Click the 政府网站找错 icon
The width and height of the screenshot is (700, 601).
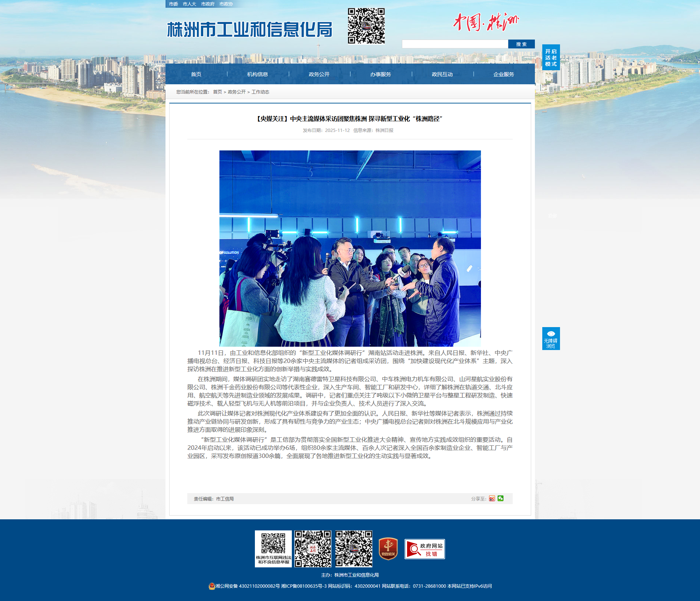(424, 549)
